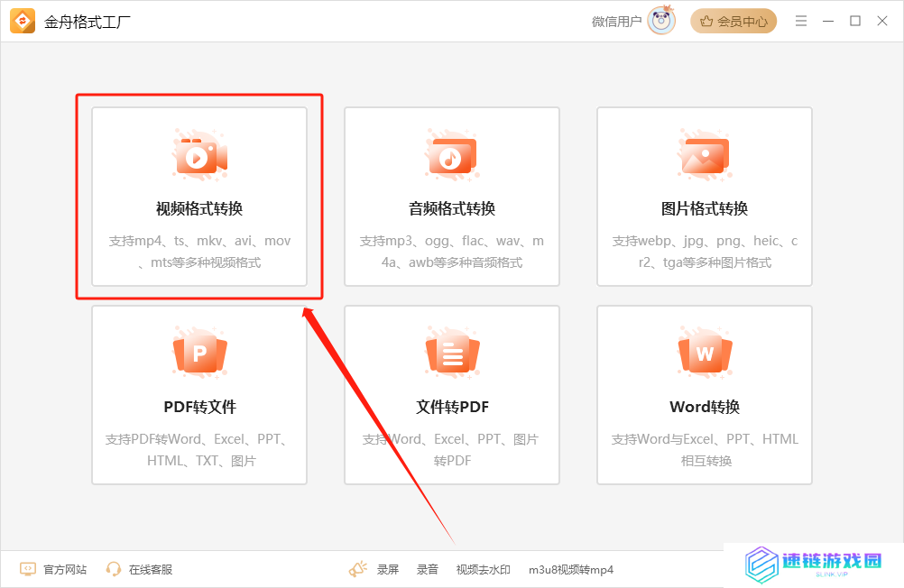Choose the 图片格式转换 title
This screenshot has height=588, width=904.
(x=705, y=208)
